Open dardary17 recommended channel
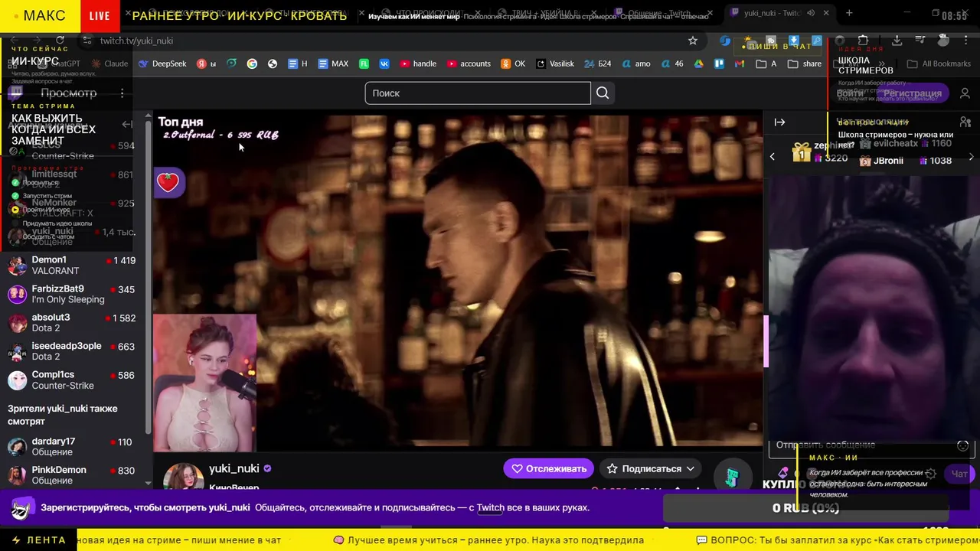Image resolution: width=980 pixels, height=551 pixels. pos(71,447)
